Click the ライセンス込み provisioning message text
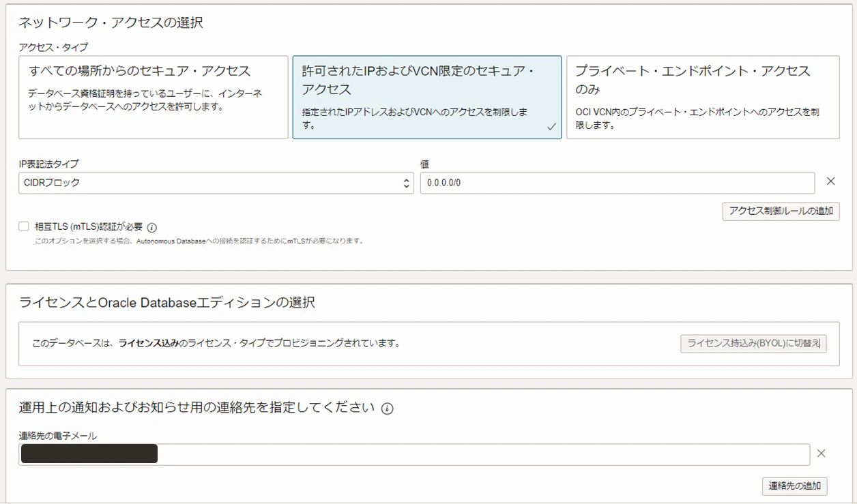 click(x=216, y=343)
